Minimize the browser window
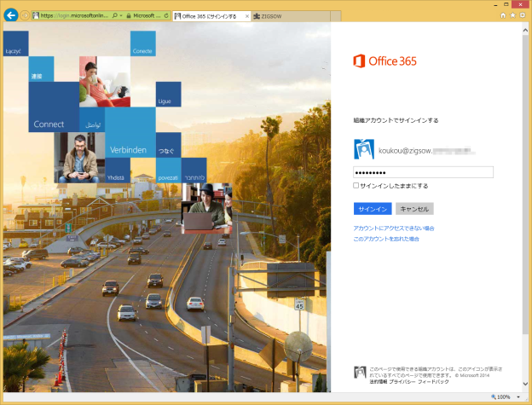The image size is (532, 405). 495,5
